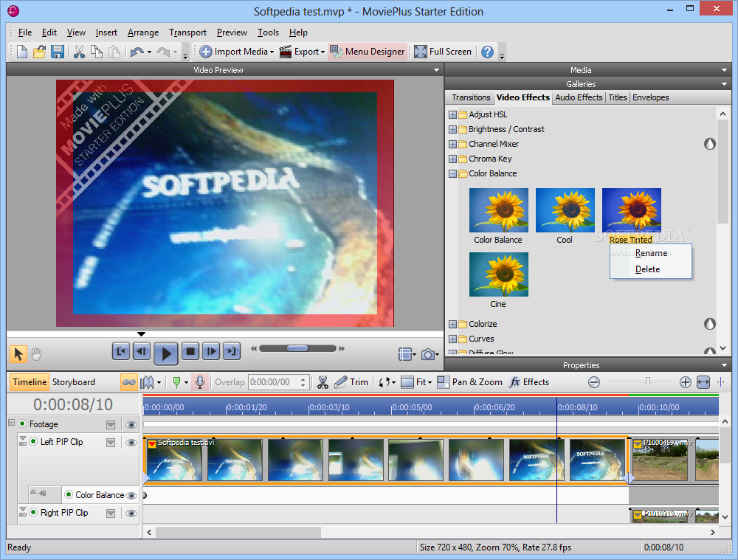The width and height of the screenshot is (738, 560).
Task: Take a snapshot with camera icon
Action: point(428,354)
